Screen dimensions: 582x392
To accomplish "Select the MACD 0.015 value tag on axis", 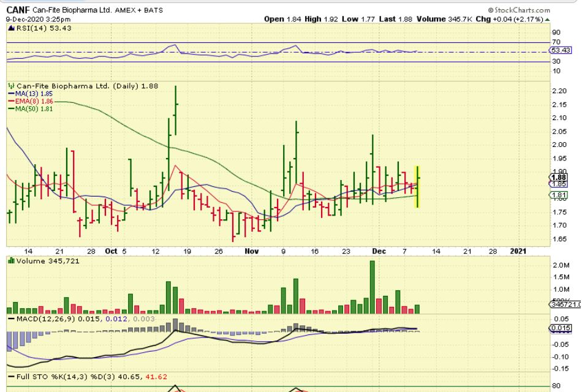I will tap(559, 328).
